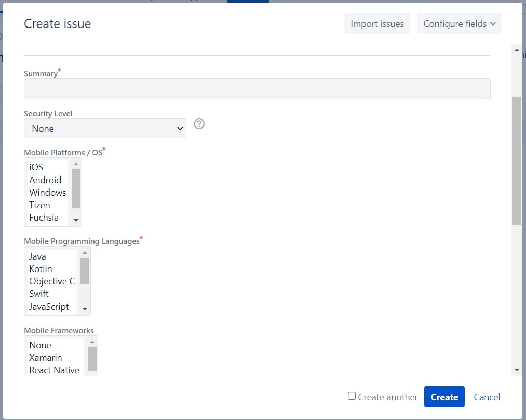Click Programming Languages list down arrow
Image resolution: width=526 pixels, height=420 pixels.
point(85,309)
